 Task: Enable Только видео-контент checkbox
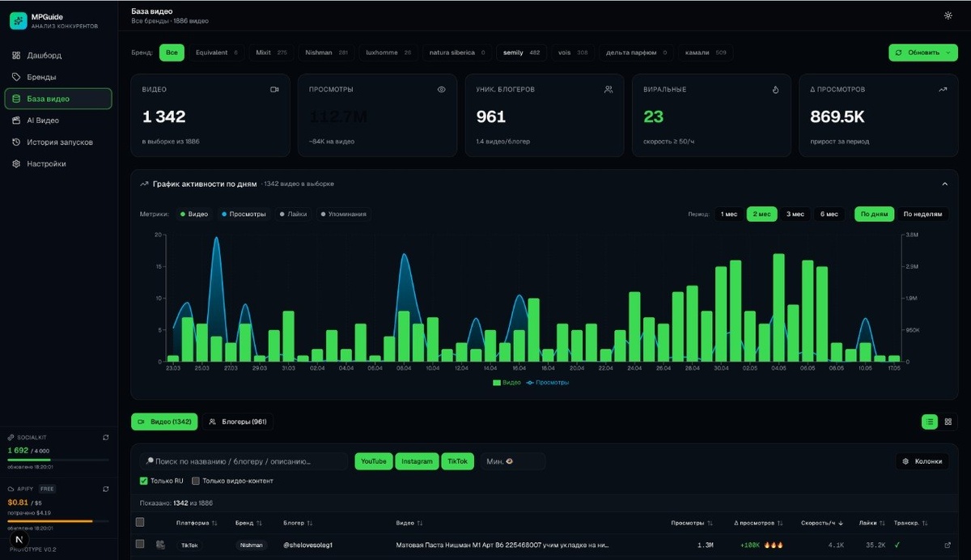tap(195, 481)
